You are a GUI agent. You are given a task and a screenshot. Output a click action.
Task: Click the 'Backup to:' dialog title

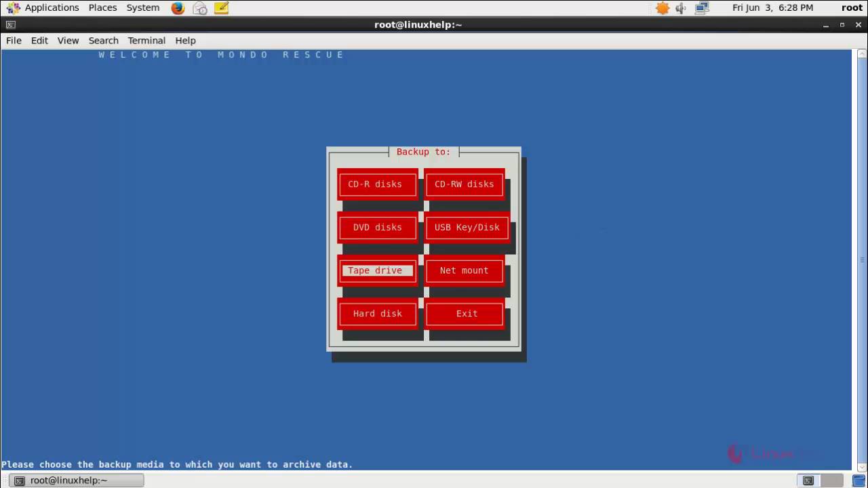pos(423,152)
